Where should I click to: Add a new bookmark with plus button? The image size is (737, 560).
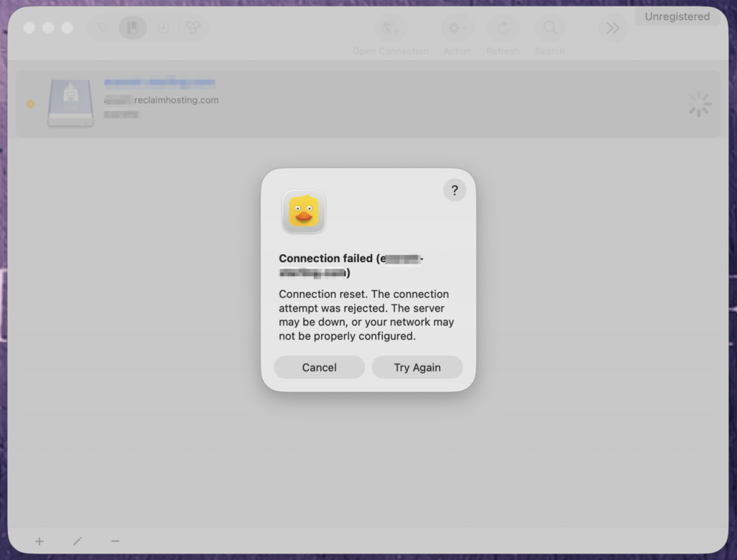point(40,541)
